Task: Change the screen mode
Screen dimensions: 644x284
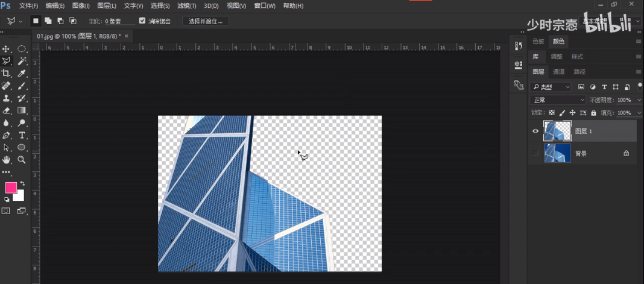Action: 22,211
